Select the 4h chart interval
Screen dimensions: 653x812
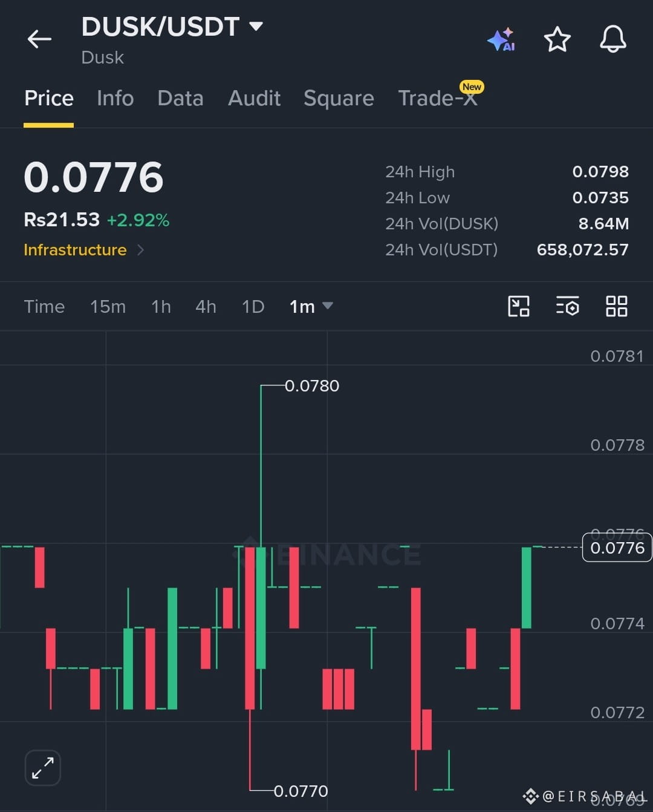point(206,307)
